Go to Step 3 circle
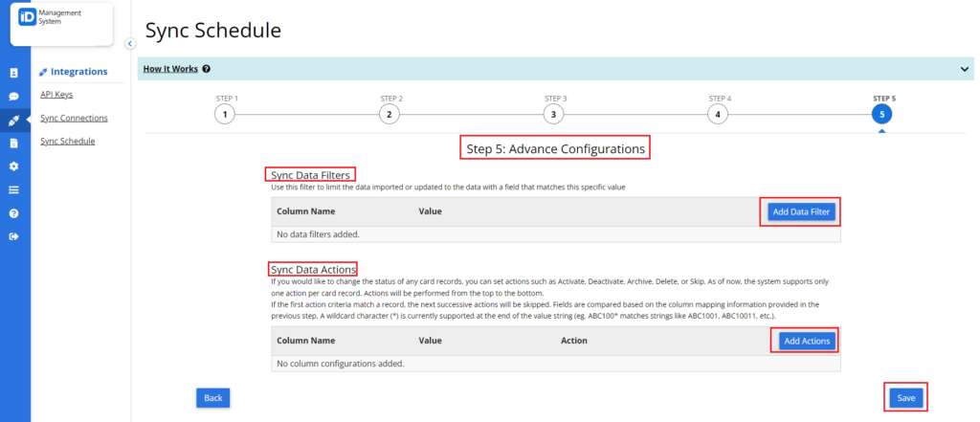Image resolution: width=980 pixels, height=422 pixels. pyautogui.click(x=553, y=115)
